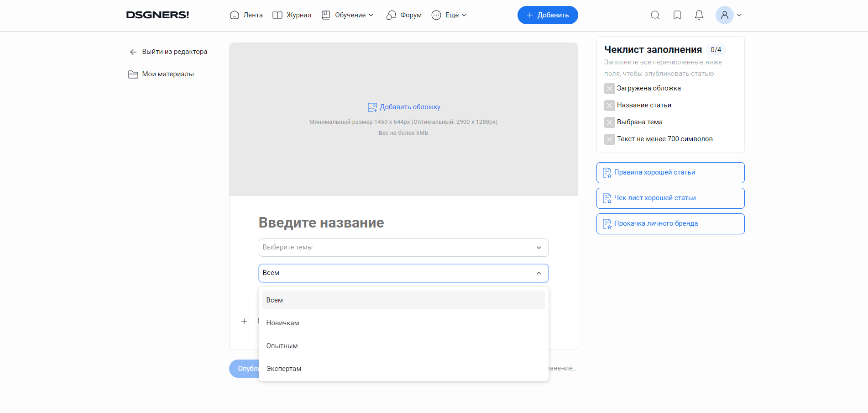The width and height of the screenshot is (868, 413).
Task: Click the 'Добавить' button
Action: pos(547,15)
